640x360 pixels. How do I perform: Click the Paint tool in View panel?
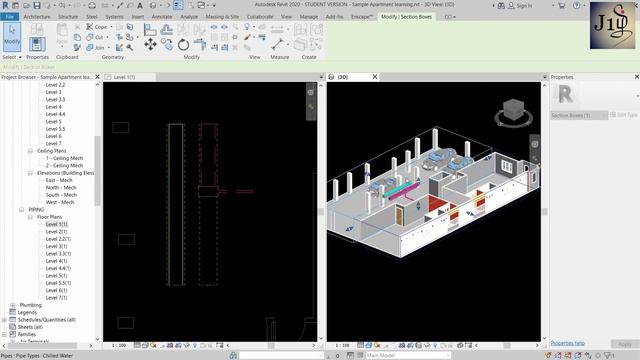coord(247,37)
